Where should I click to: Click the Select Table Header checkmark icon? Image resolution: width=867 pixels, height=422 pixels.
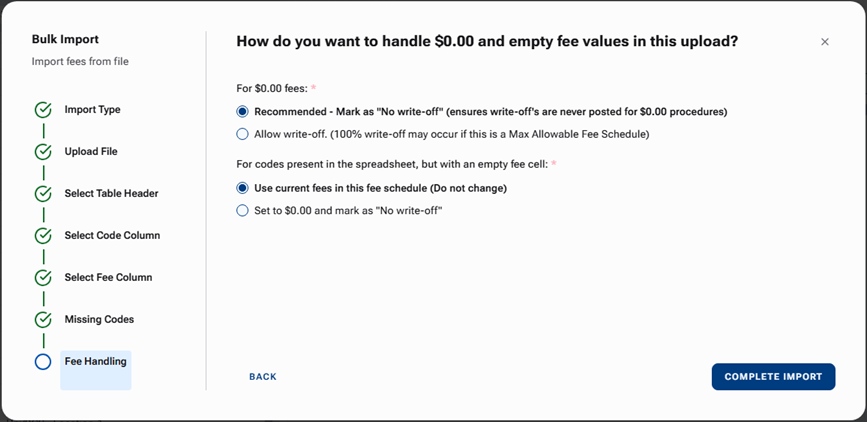click(x=43, y=194)
